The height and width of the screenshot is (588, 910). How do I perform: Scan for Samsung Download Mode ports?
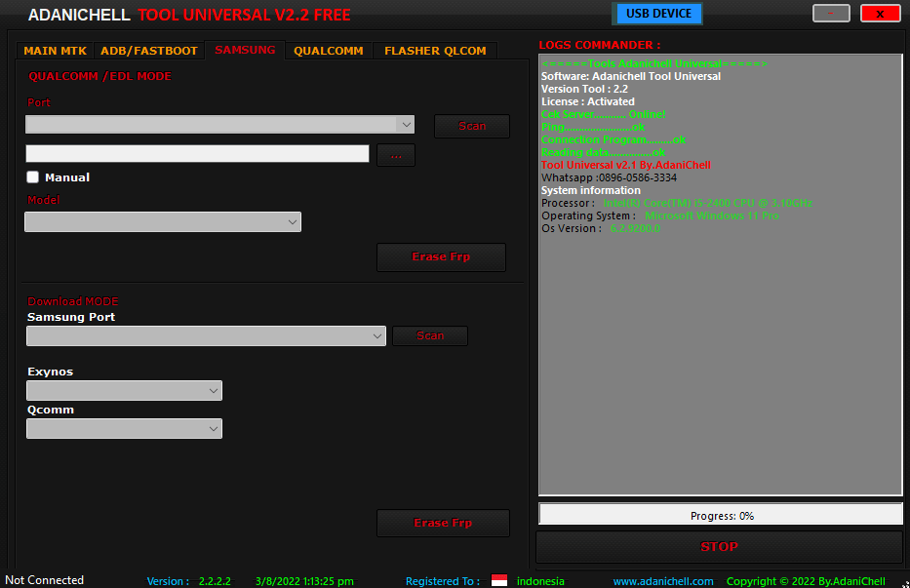429,335
